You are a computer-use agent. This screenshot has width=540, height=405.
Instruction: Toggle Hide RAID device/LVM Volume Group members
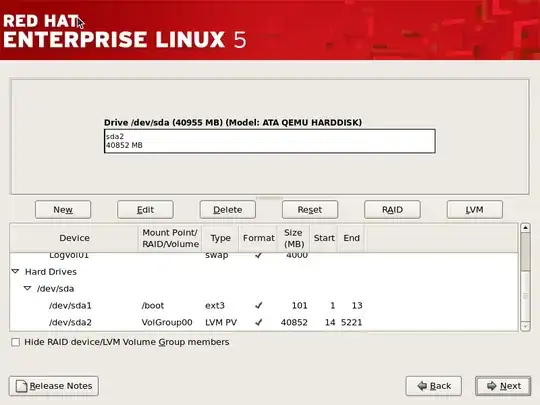(15, 342)
